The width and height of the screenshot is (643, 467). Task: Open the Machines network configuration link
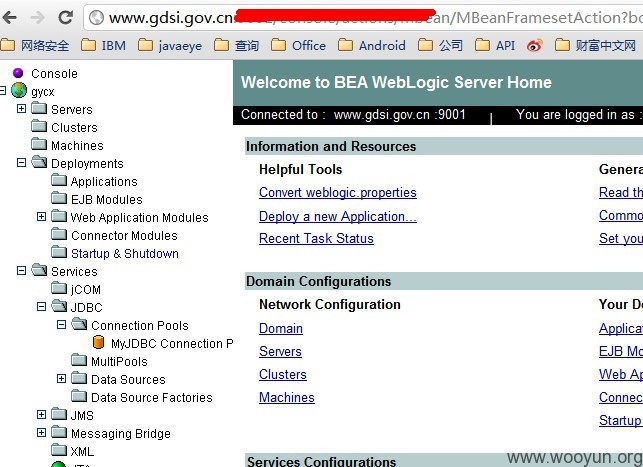pyautogui.click(x=287, y=397)
